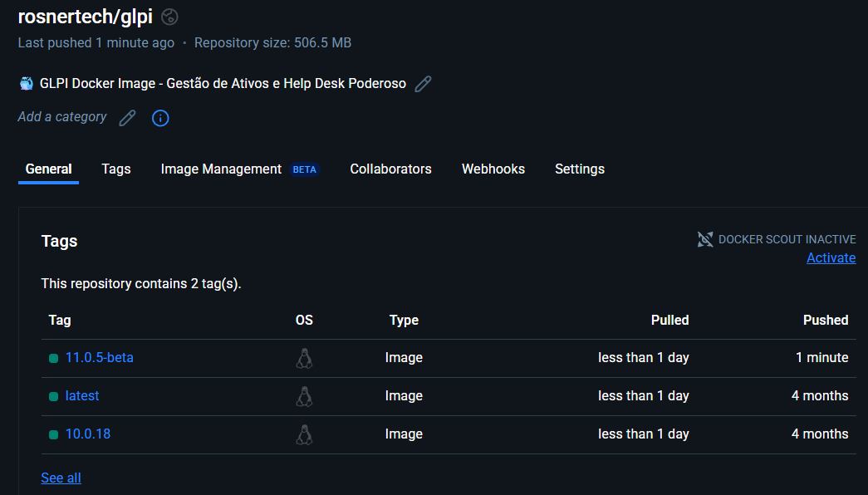This screenshot has width=868, height=495.
Task: Click the GLPI Docker Image description text
Action: tap(223, 84)
